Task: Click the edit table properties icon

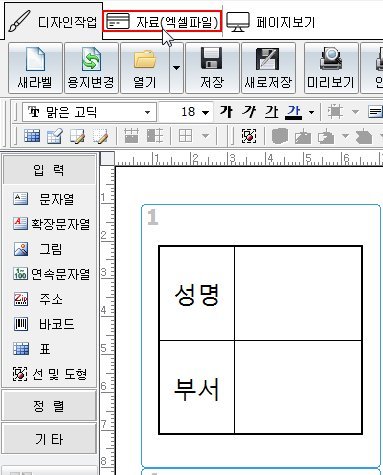Action: [x=55, y=136]
